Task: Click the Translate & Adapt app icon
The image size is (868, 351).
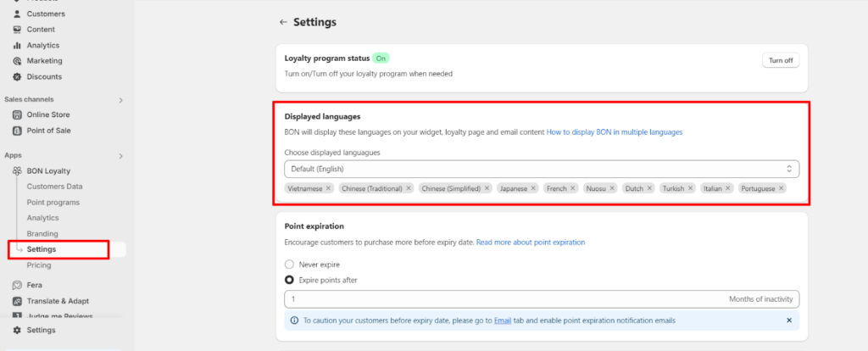Action: [17, 301]
